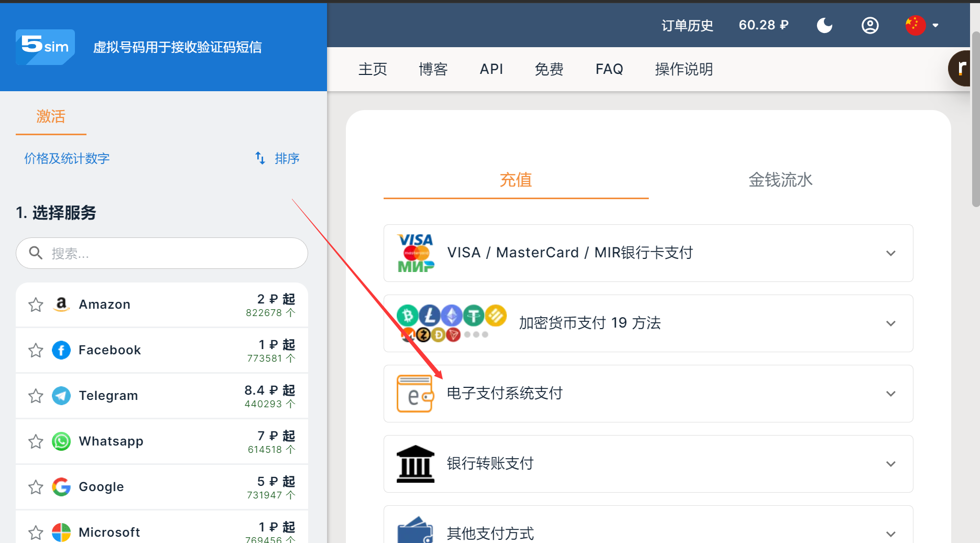Open the API menu item

click(491, 69)
